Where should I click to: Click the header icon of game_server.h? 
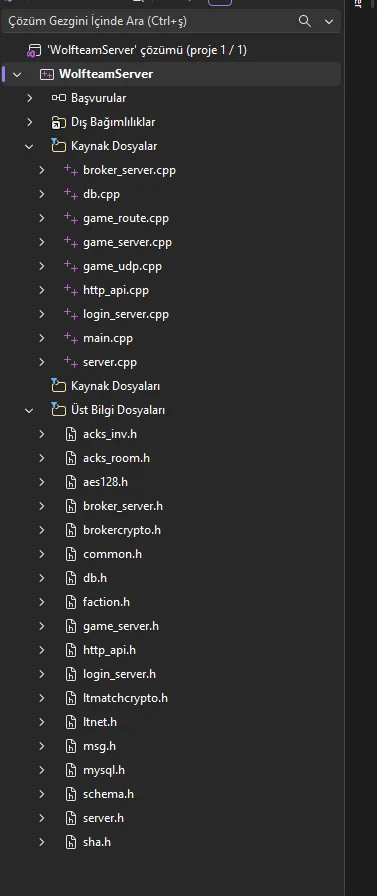click(x=71, y=626)
